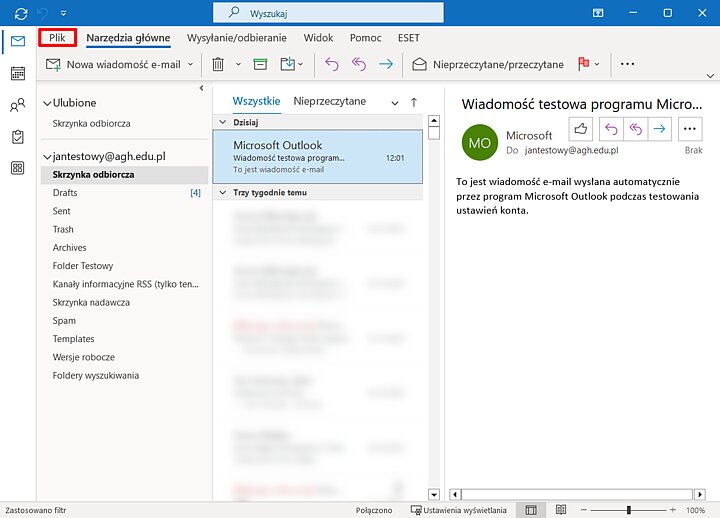Image resolution: width=720 pixels, height=518 pixels.
Task: Toggle Nieprzeczytane/przeczytane status
Action: coord(488,65)
